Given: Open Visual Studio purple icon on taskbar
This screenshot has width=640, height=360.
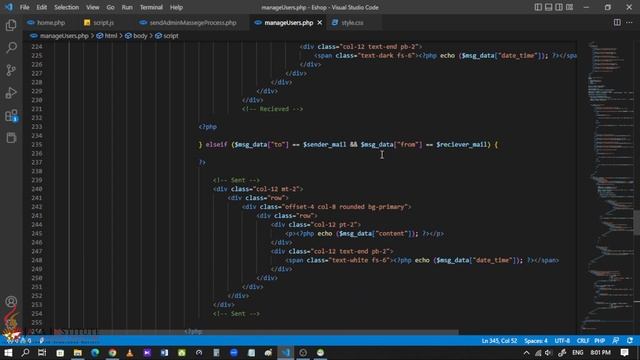Looking at the screenshot, I should tap(147, 353).
